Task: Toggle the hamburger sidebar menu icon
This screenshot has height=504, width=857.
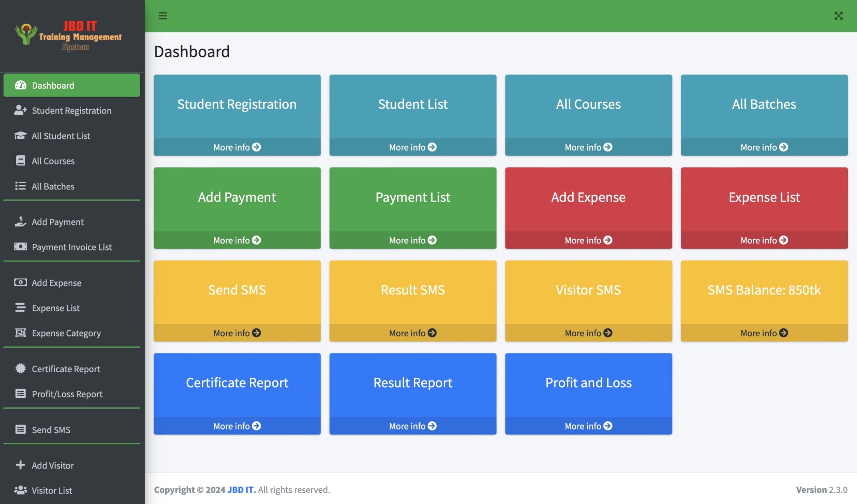Action: 163,16
